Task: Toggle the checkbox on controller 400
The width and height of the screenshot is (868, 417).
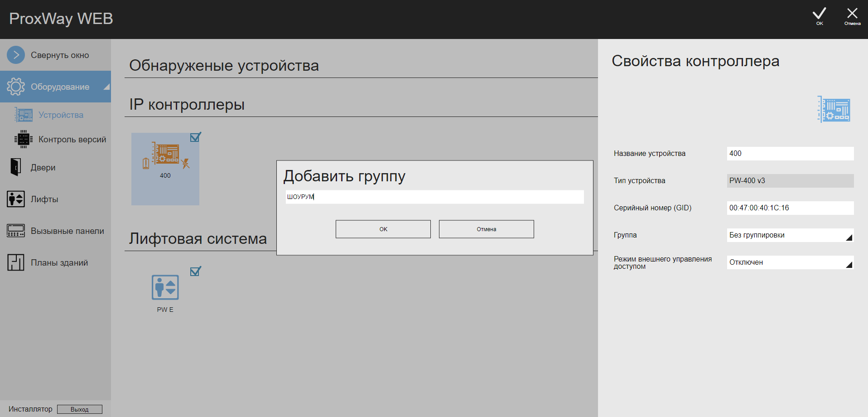Action: [195, 137]
